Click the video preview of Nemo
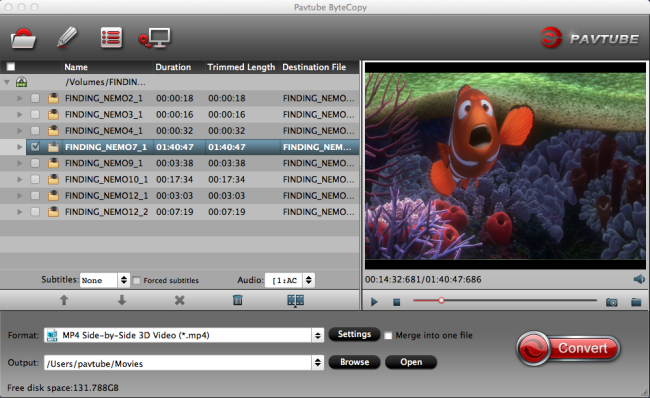Viewport: 650px width, 398px height. (505, 166)
